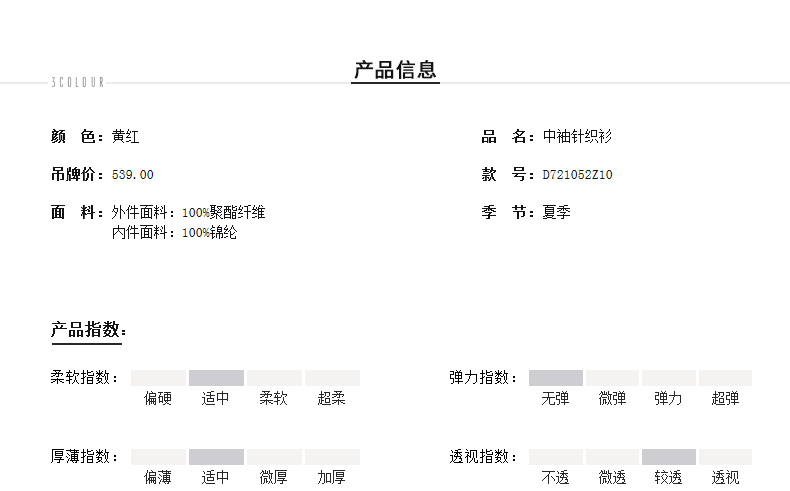The height and width of the screenshot is (491, 790).
Task: Click the tag price 539.00
Action: click(x=133, y=175)
